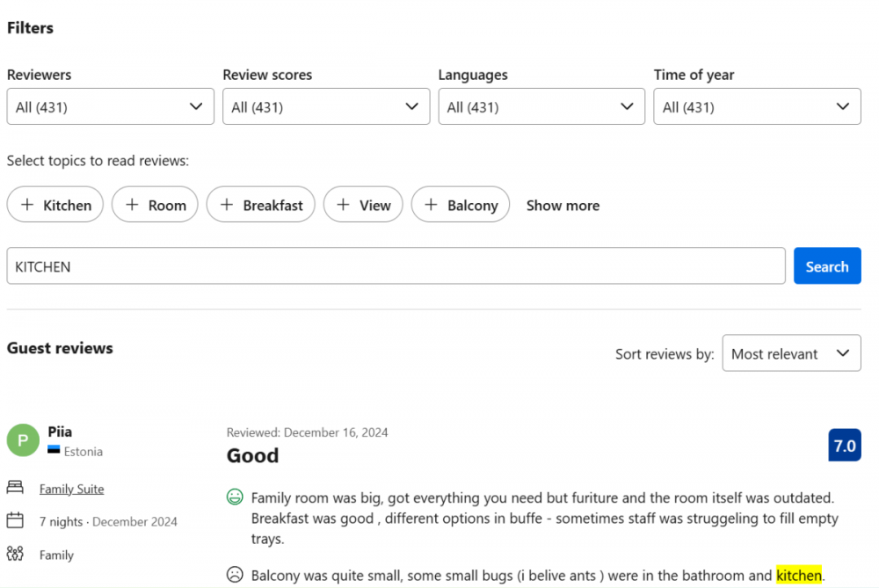Click the bed icon beside Family Suite
The width and height of the screenshot is (879, 588).
(15, 488)
